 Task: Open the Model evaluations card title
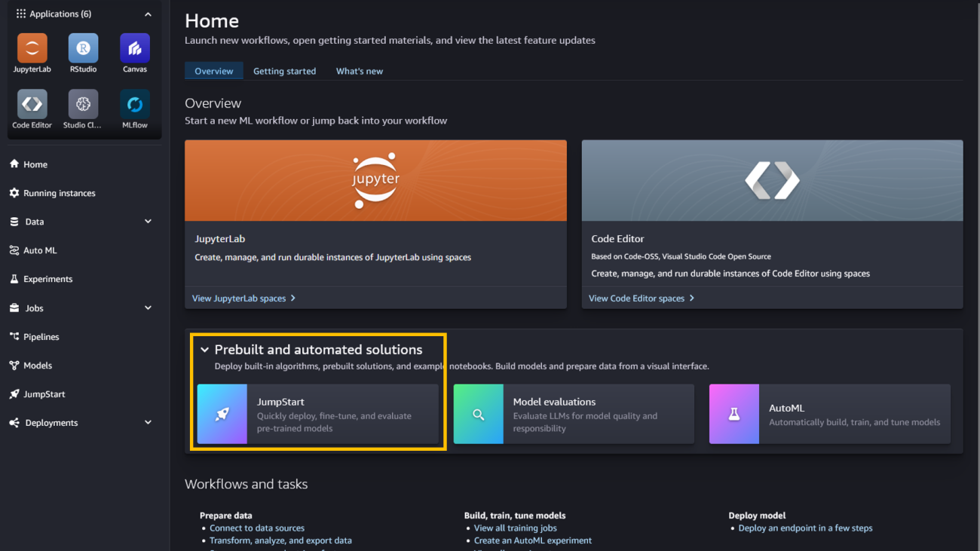(554, 402)
